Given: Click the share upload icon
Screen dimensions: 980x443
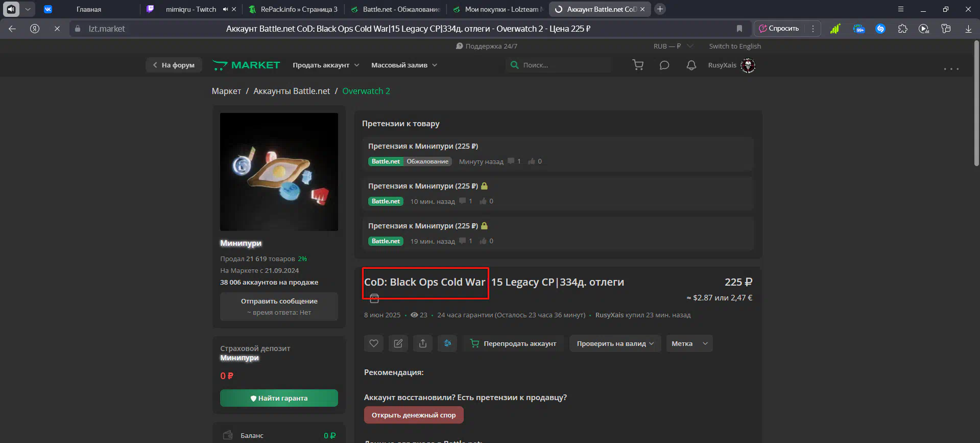Looking at the screenshot, I should click(423, 343).
